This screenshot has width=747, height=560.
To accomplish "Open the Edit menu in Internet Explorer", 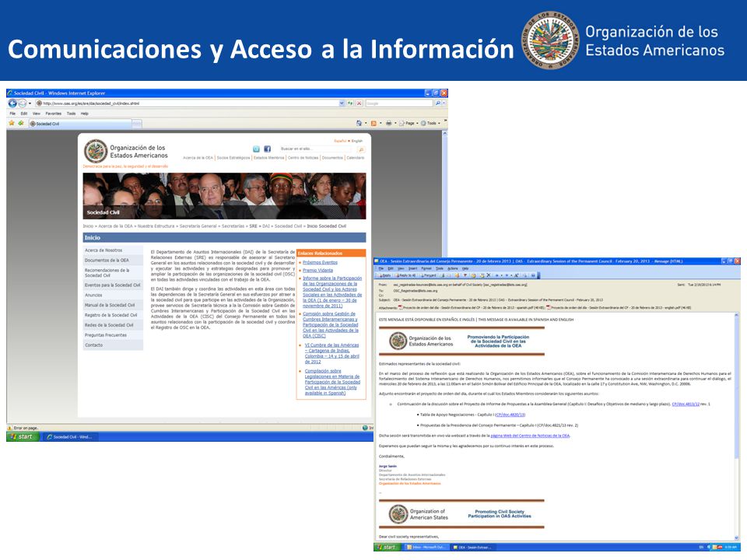I will pos(24,114).
